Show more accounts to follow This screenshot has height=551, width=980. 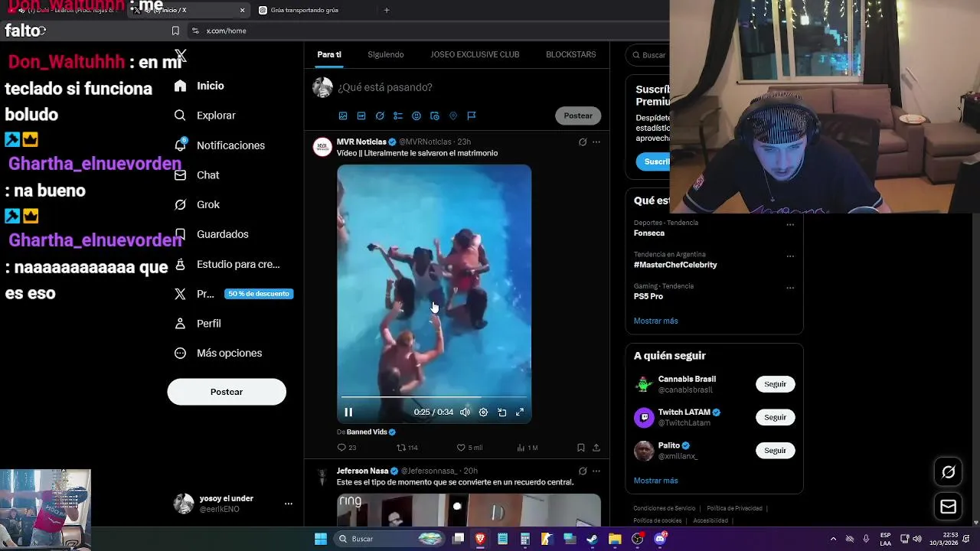(655, 481)
